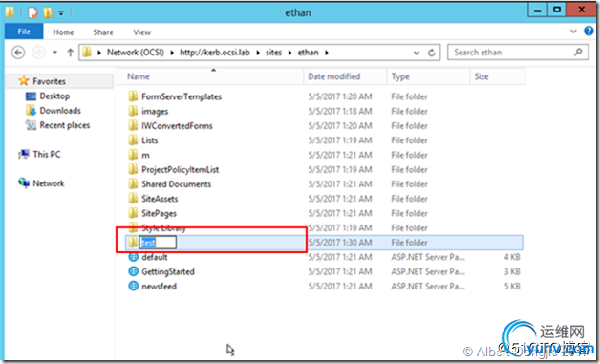Open Help with the question mark icon
600x364 pixels.
point(589,32)
